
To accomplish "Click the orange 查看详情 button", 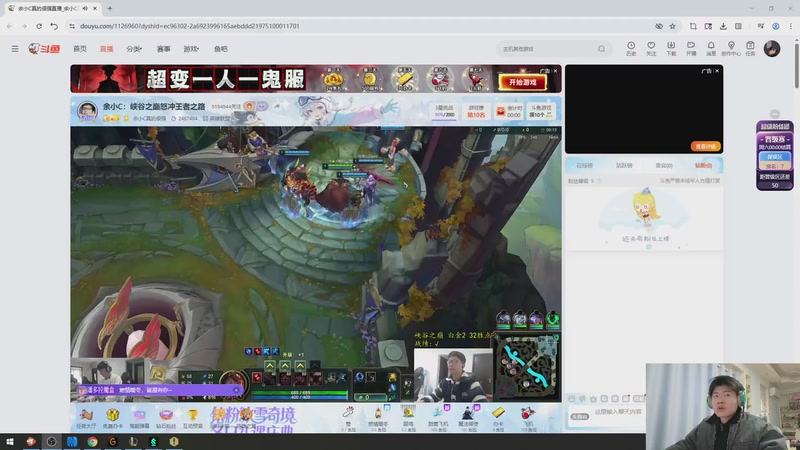I will click(x=706, y=146).
